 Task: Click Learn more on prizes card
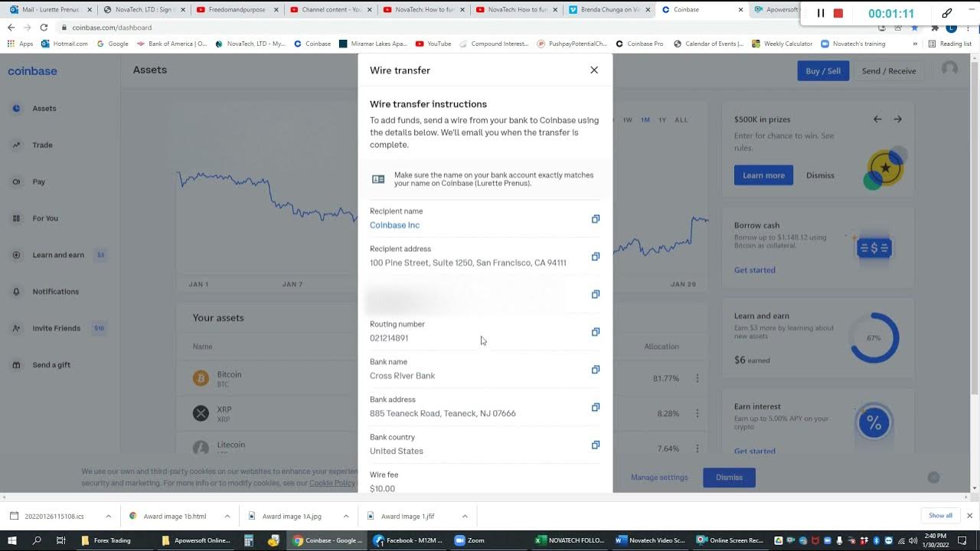point(763,175)
